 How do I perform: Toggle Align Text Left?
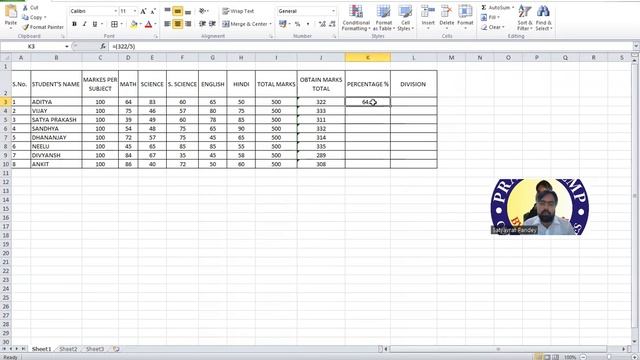(x=168, y=24)
